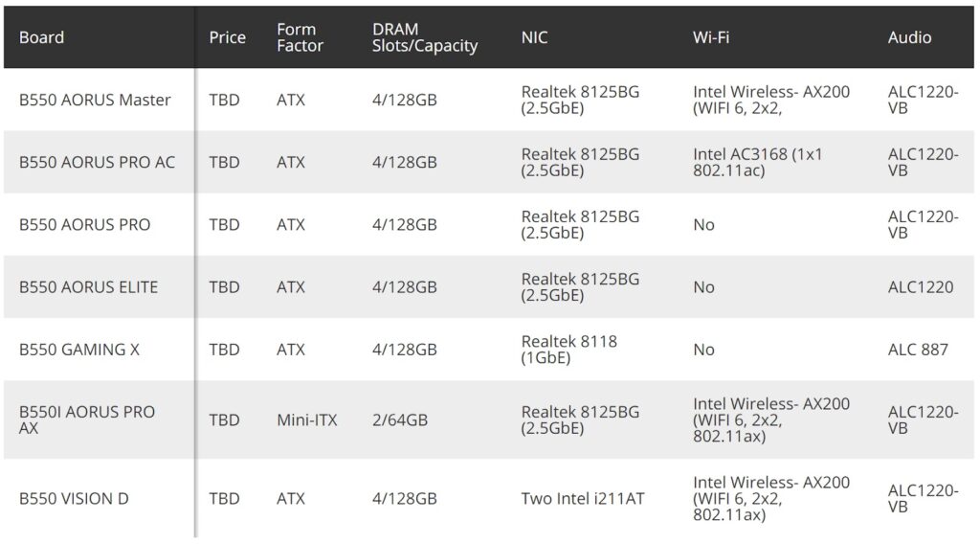Select the B550 AORUS Master board name
980x544 pixels.
click(95, 100)
